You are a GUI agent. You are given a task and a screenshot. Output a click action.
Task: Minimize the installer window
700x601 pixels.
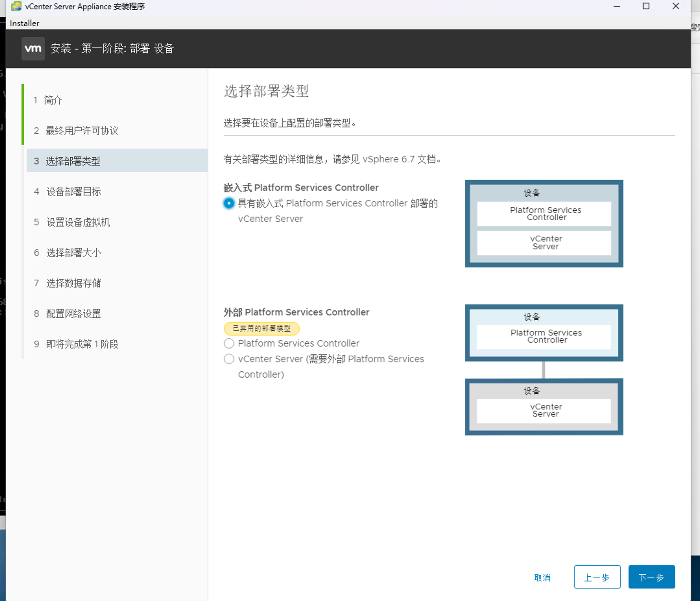617,6
